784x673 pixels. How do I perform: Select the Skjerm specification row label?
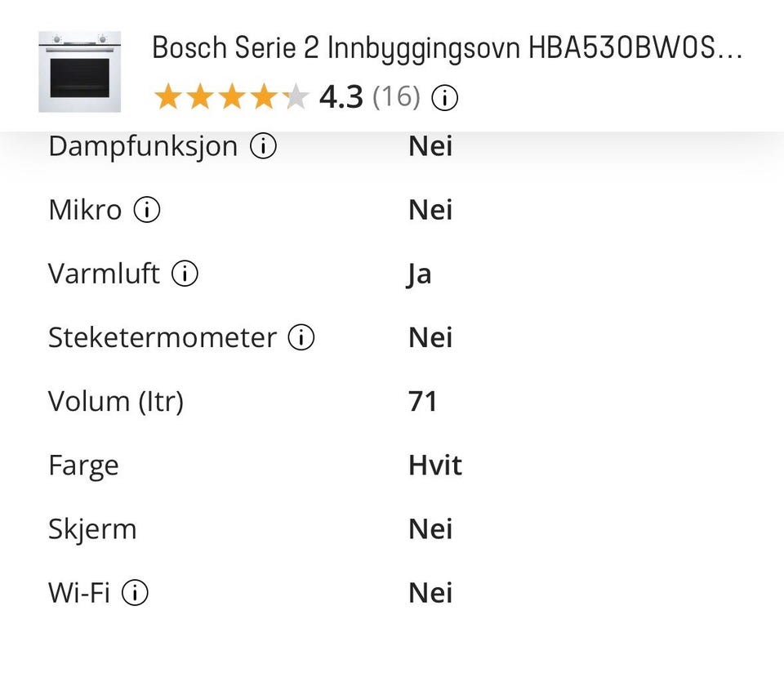pyautogui.click(x=92, y=529)
